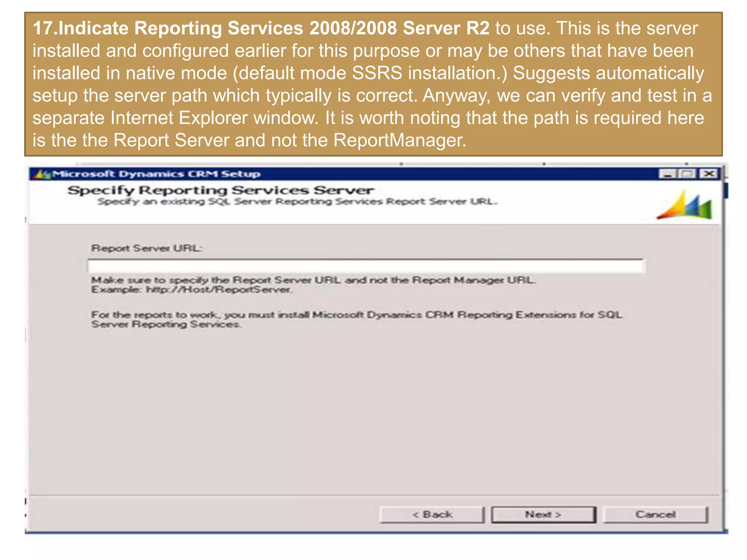Minimize the Microsoft Dynamics CRM Setup window
Screen dimensions: 747x560
668,174
